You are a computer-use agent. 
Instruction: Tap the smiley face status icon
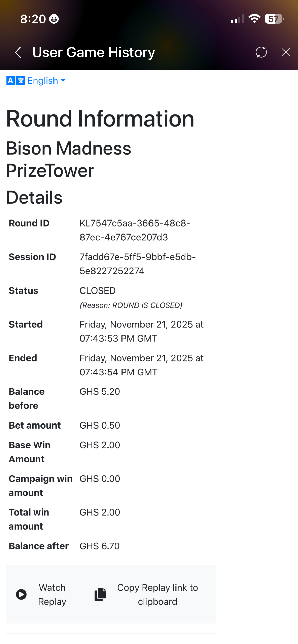pyautogui.click(x=54, y=19)
